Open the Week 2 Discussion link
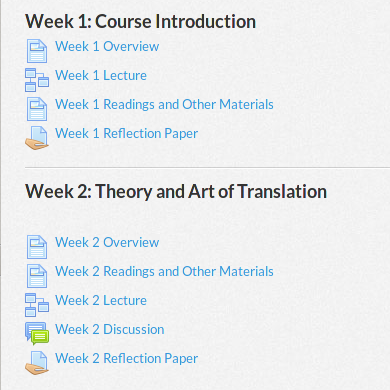Screen dimensions: 390x390 pyautogui.click(x=109, y=329)
